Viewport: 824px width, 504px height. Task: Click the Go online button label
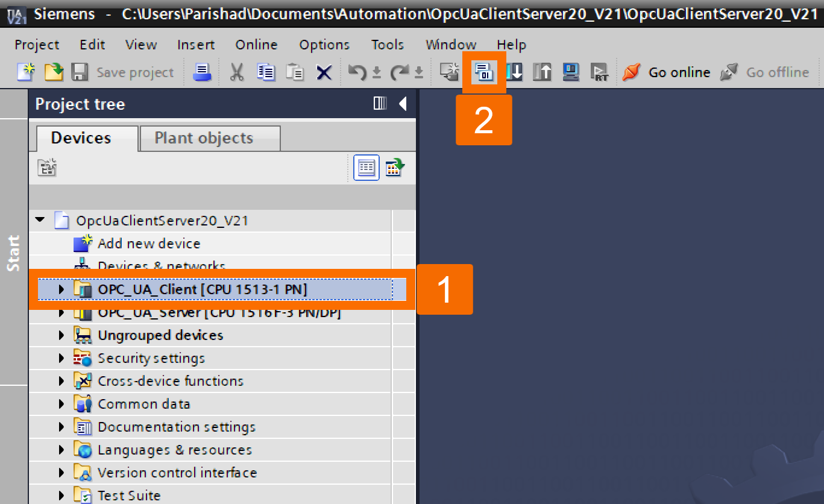pos(679,72)
